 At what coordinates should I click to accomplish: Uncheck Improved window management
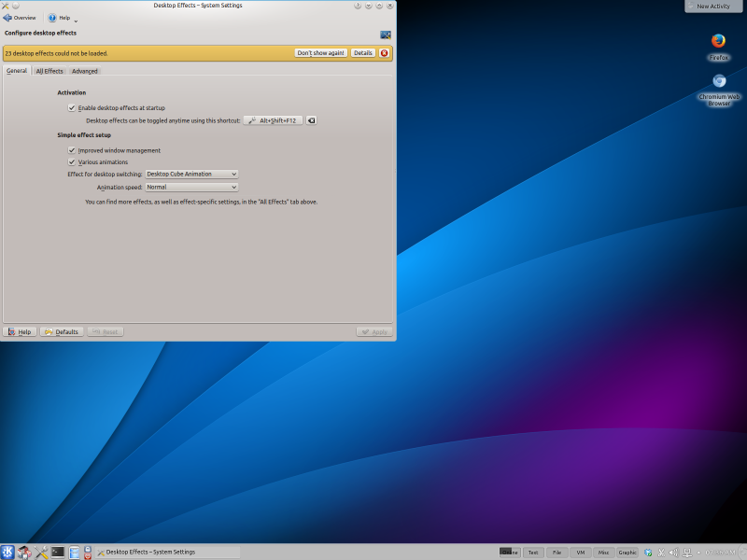tap(72, 150)
